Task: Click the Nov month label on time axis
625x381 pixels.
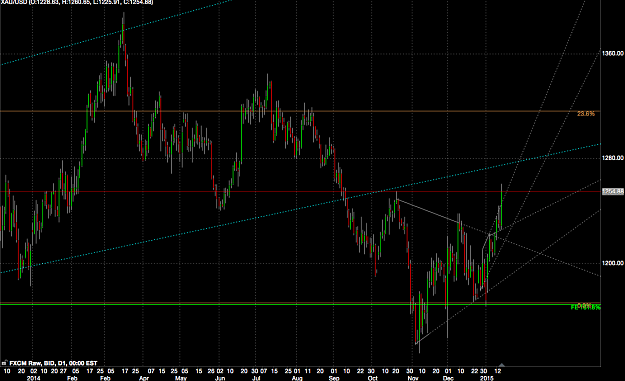Action: [413, 378]
